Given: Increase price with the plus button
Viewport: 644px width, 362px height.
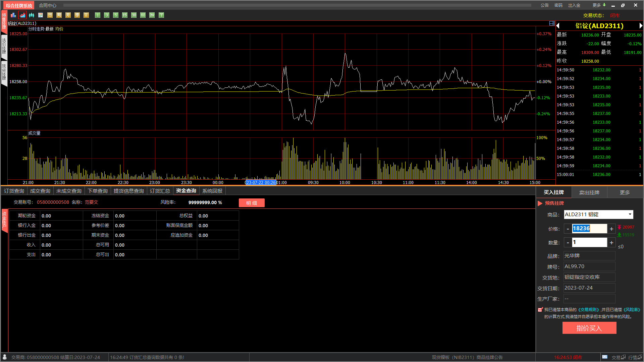Looking at the screenshot, I should tap(611, 229).
